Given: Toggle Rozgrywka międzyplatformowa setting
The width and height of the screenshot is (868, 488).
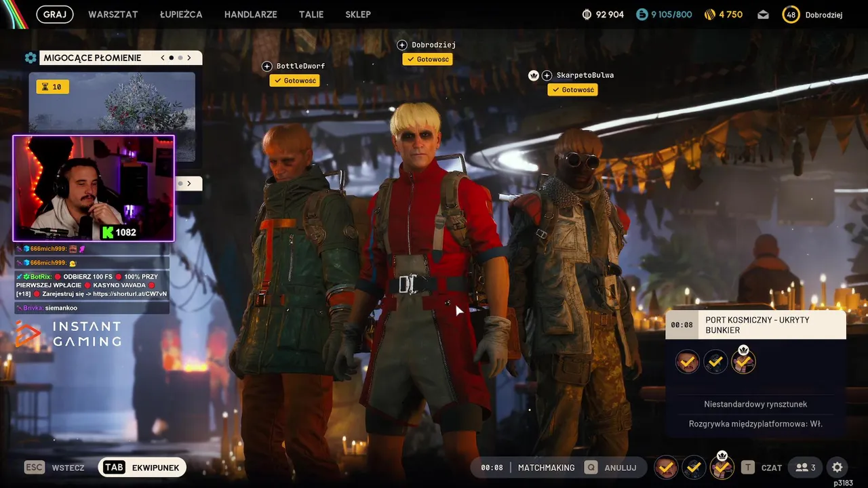Looking at the screenshot, I should coord(755,424).
